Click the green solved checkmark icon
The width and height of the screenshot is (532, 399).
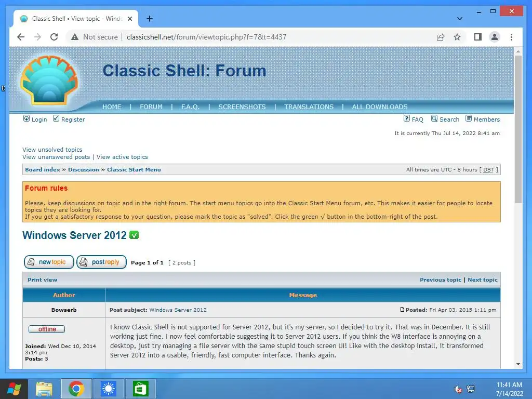pyautogui.click(x=134, y=235)
